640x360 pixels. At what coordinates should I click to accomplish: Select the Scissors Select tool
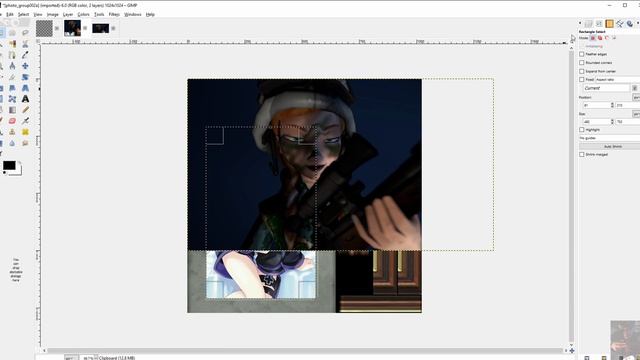pos(25,44)
